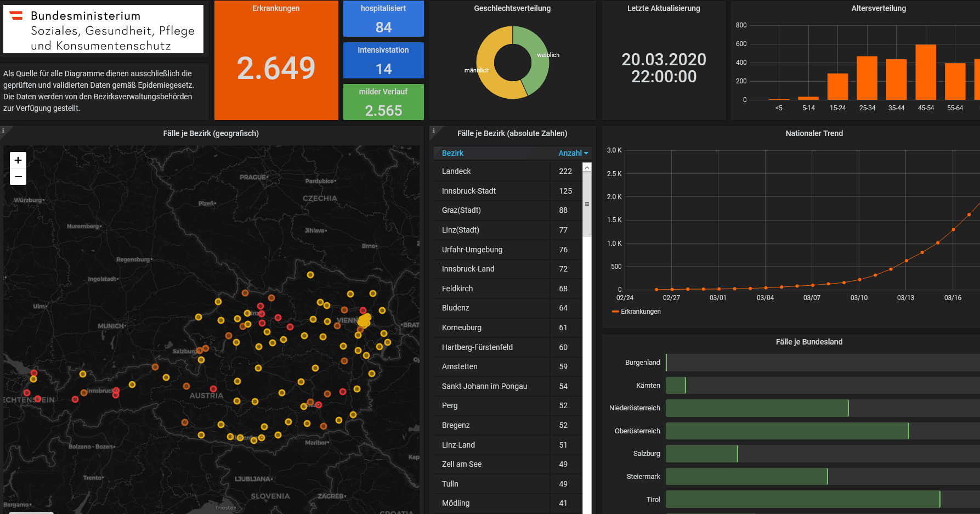Screen dimensions: 980x514
Task: Sort table by Anzahl dropdown arrow
Action: tap(586, 154)
